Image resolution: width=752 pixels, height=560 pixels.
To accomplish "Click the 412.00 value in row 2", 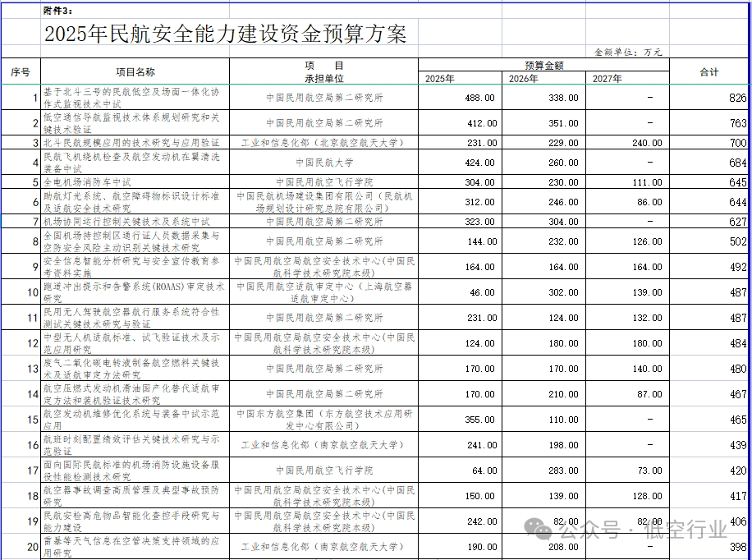I will (x=461, y=123).
